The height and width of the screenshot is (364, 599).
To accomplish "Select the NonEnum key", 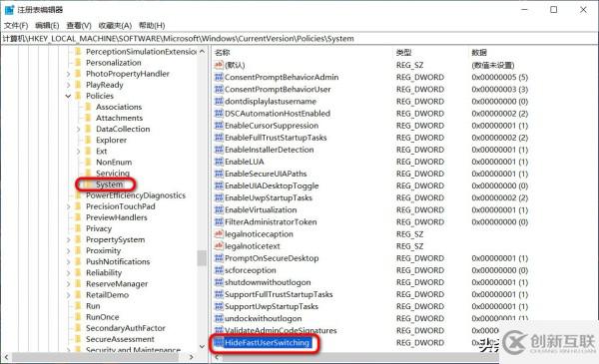I will click(x=114, y=163).
